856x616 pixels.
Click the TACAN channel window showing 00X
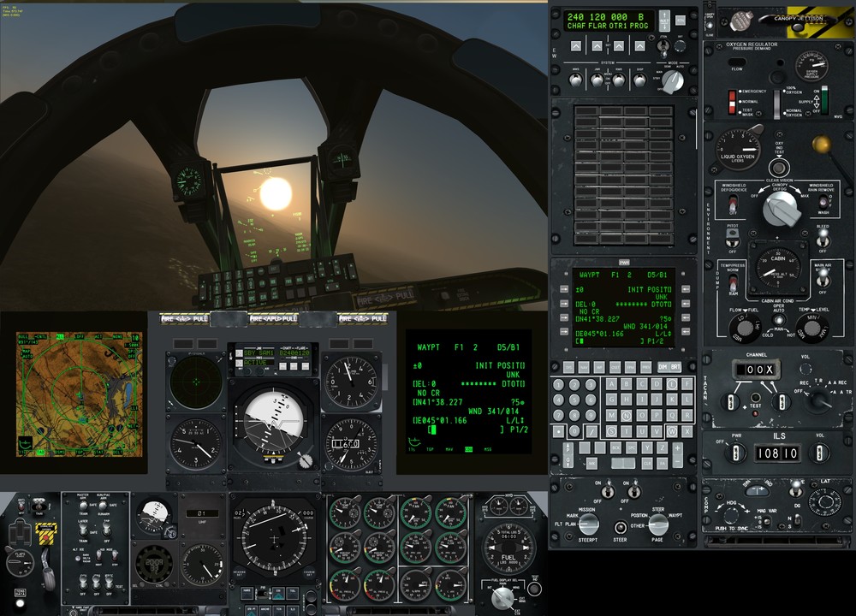coord(756,370)
